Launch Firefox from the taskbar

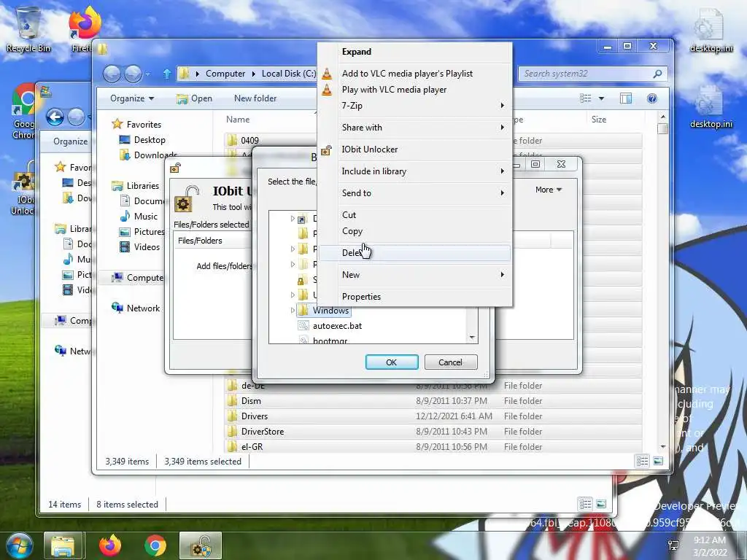point(110,545)
